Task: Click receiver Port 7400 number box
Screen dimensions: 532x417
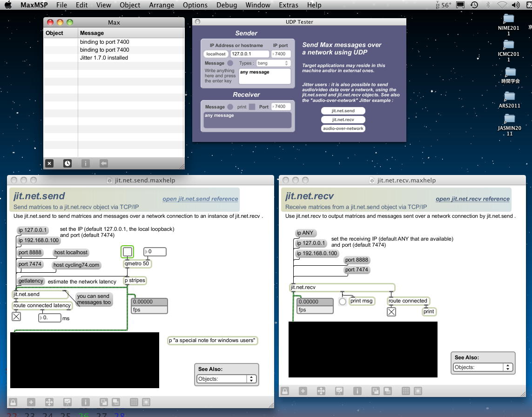Action: pyautogui.click(x=281, y=107)
